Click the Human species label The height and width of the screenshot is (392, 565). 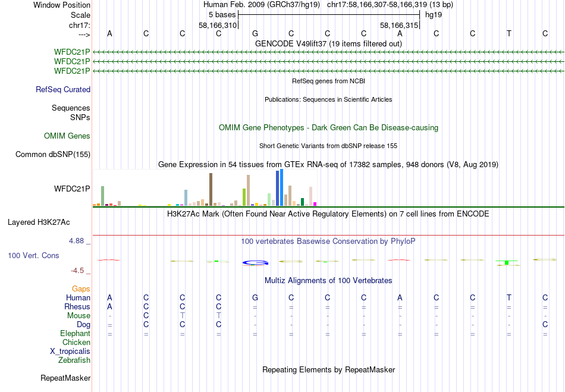(x=78, y=297)
